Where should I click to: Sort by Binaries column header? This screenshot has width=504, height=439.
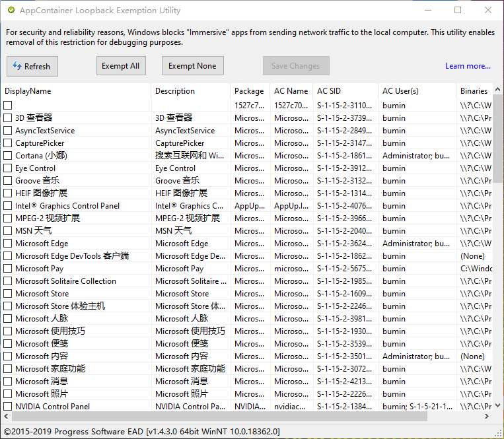[x=474, y=91]
